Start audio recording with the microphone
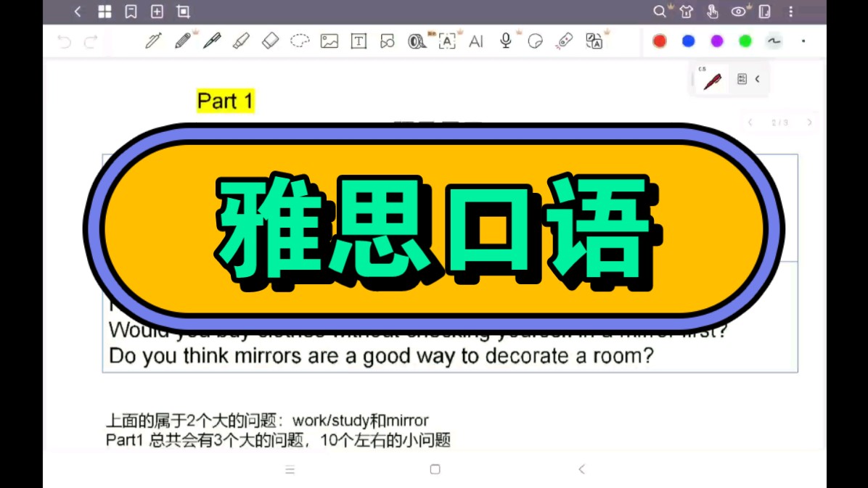868x488 pixels. 505,41
